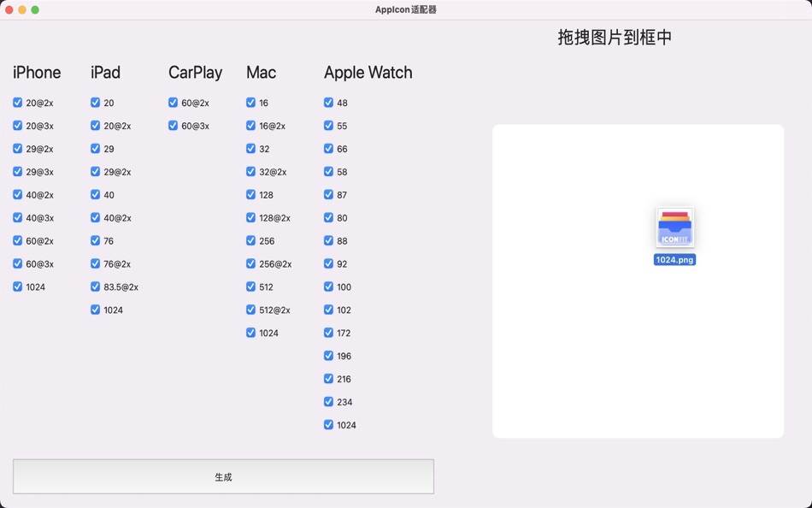Disable Mac 256@2x checkbox
Image resolution: width=812 pixels, height=508 pixels.
coord(250,264)
